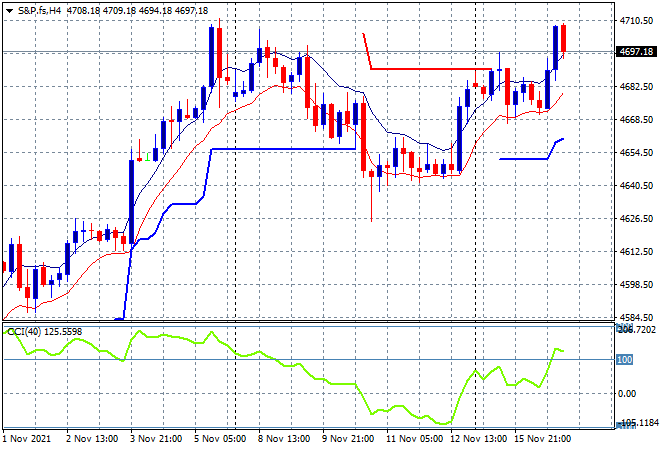Screen dimensions: 660x450
Task: Click the 3 Nov 21:00 time label
Action: pyautogui.click(x=156, y=439)
